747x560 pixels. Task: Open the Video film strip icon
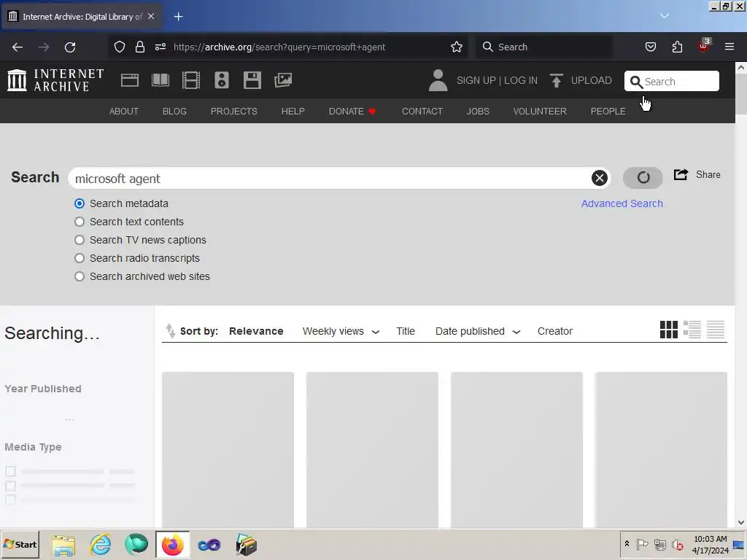(x=191, y=80)
